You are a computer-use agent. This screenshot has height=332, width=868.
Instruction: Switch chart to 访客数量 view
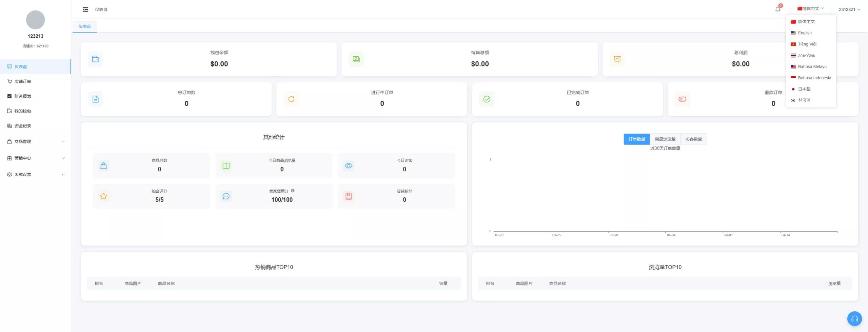coord(693,139)
